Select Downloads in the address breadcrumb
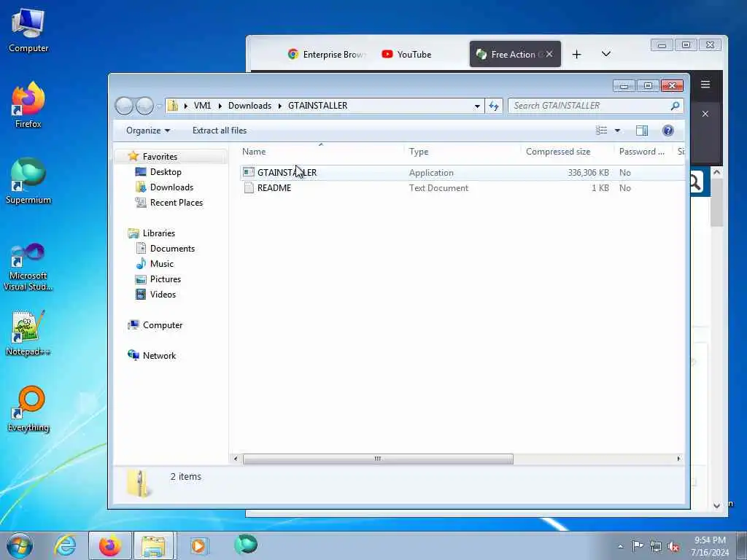Screen dimensions: 747x560 tap(249, 106)
